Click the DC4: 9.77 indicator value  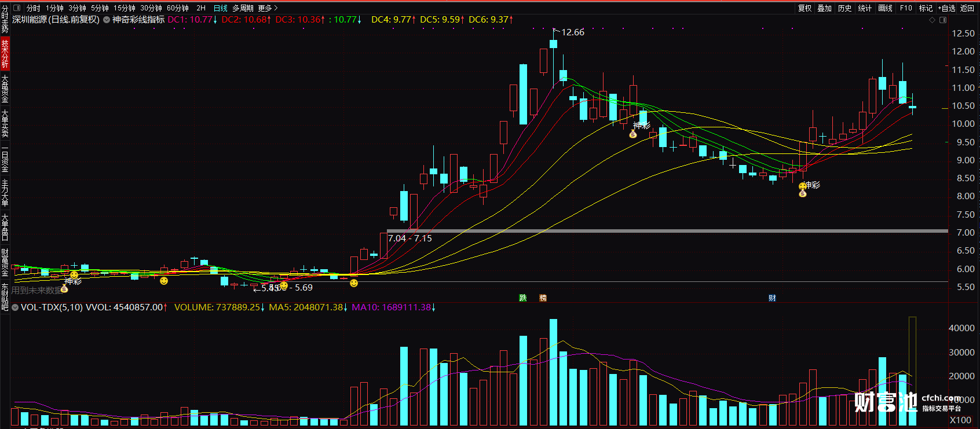tap(391, 20)
